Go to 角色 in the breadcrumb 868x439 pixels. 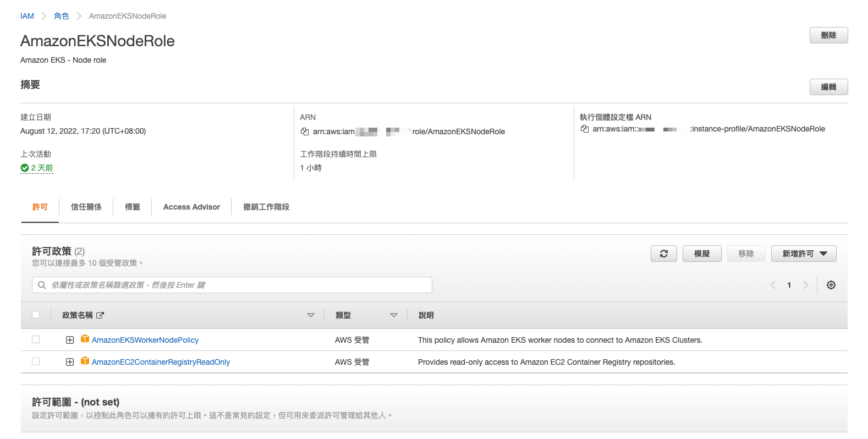[62, 16]
